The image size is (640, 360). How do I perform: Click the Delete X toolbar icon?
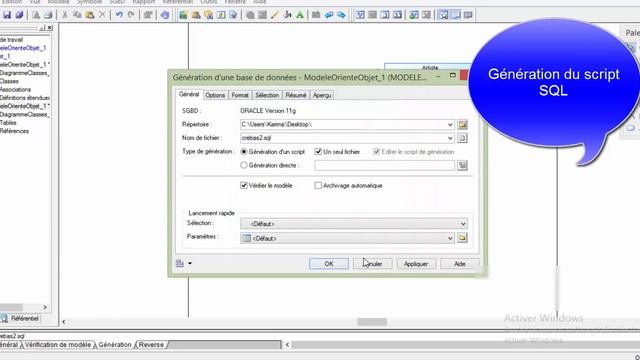point(102,15)
